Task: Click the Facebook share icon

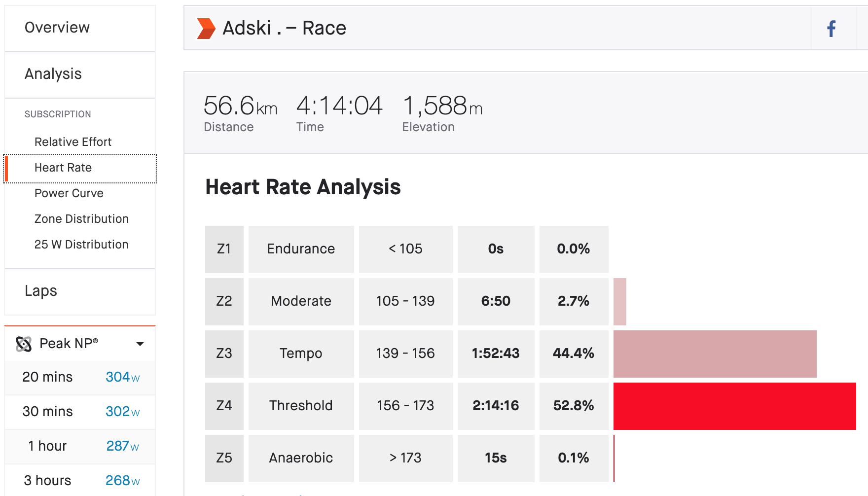Action: click(832, 29)
